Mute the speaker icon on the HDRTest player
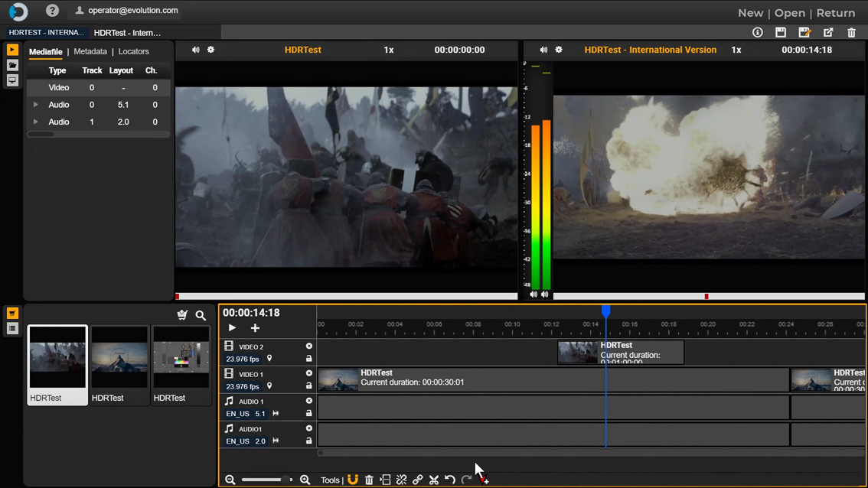Screen dimensions: 868x488 196,50
